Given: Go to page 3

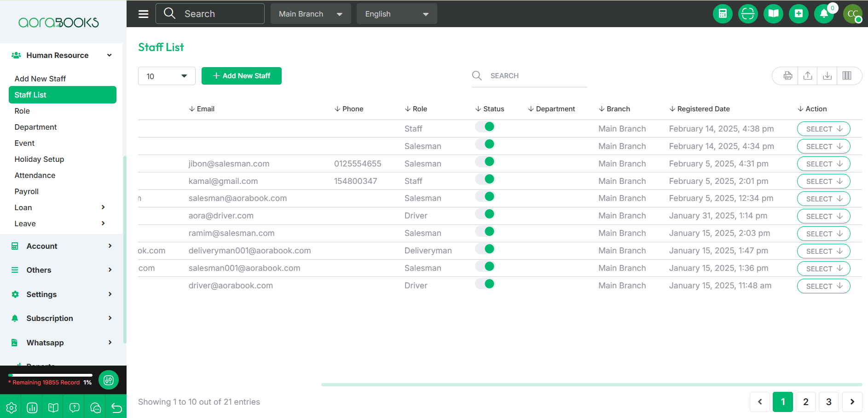Looking at the screenshot, I should 829,402.
